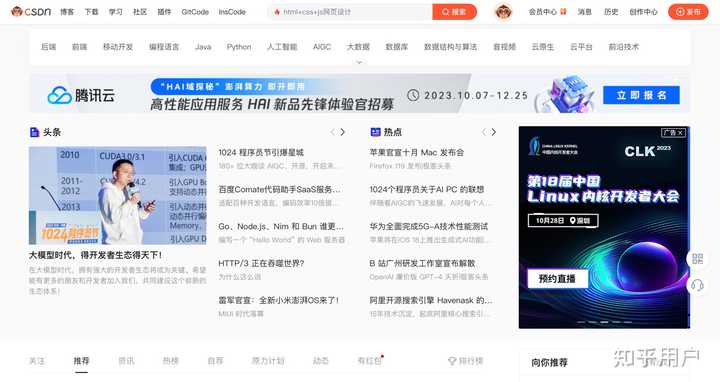The width and height of the screenshot is (720, 382).
Task: Open the headline speaker thumbnail image
Action: [x=118, y=196]
